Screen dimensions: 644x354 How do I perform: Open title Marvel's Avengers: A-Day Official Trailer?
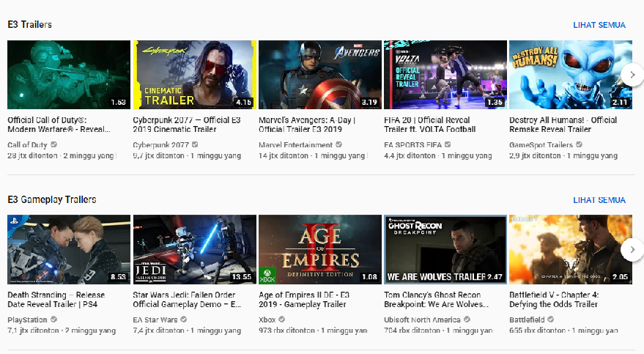tap(307, 125)
